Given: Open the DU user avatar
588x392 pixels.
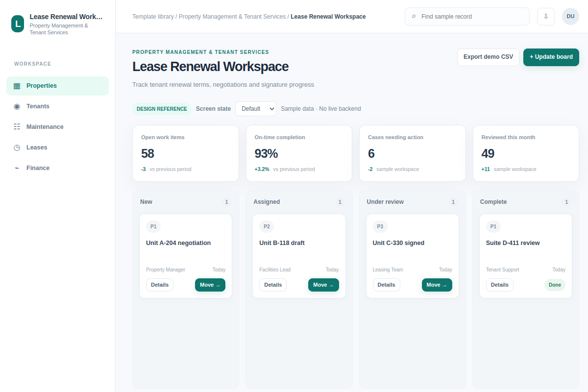Looking at the screenshot, I should pos(570,16).
